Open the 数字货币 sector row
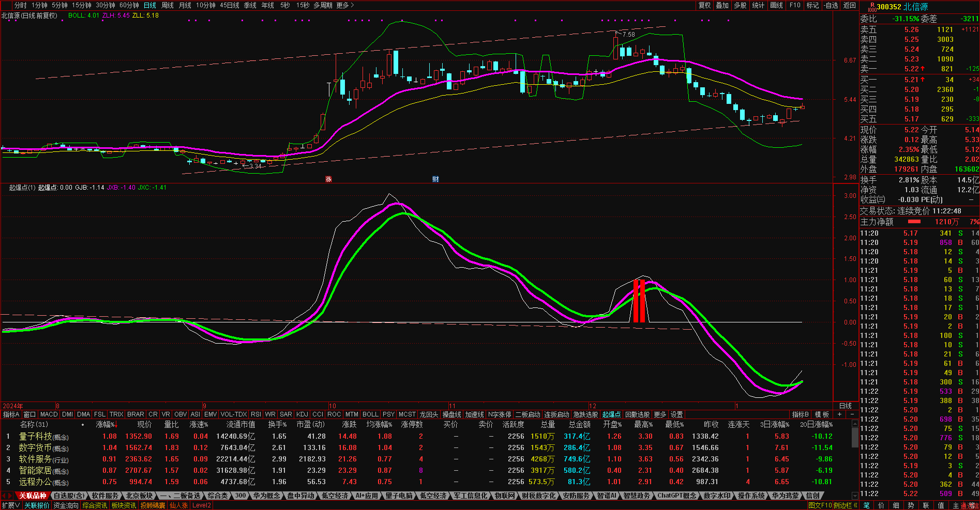Viewport: 980px width, 510px height. tap(428, 448)
